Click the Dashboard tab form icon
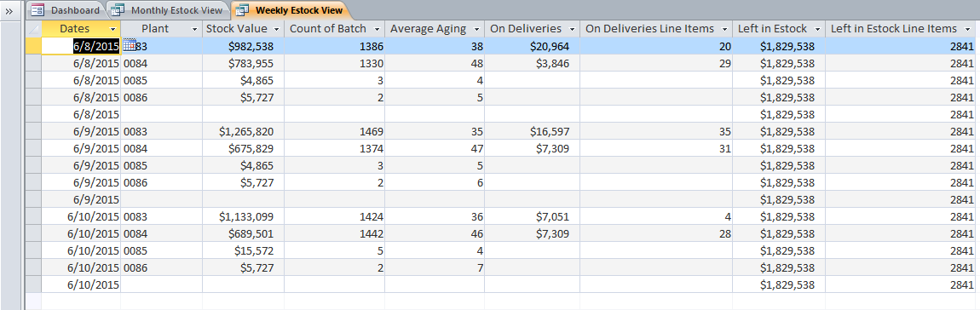This screenshot has height=310, width=980. coord(37,10)
